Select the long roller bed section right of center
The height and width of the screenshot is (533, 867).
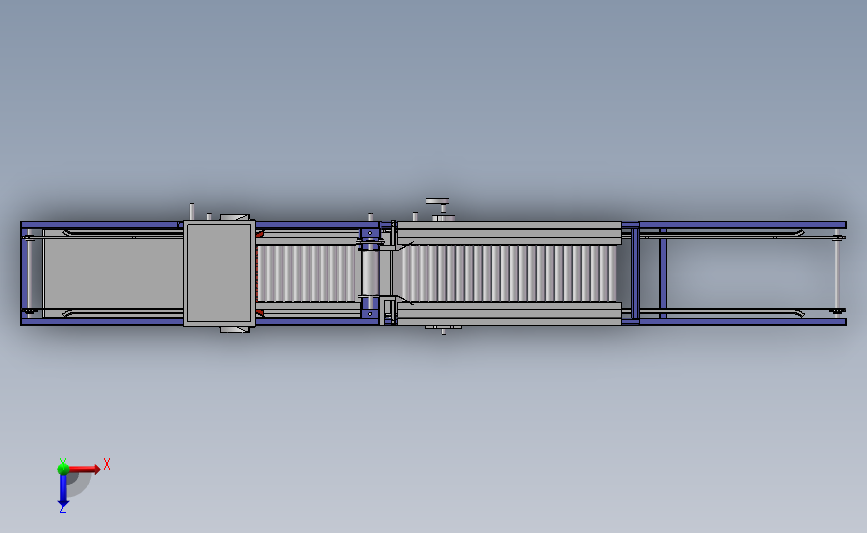tap(508, 273)
